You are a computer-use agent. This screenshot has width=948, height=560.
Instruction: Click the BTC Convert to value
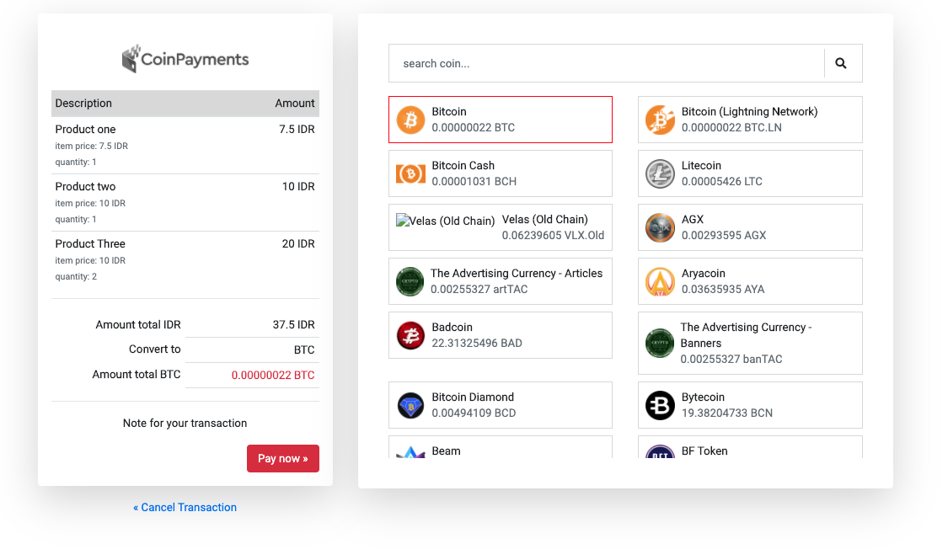303,349
